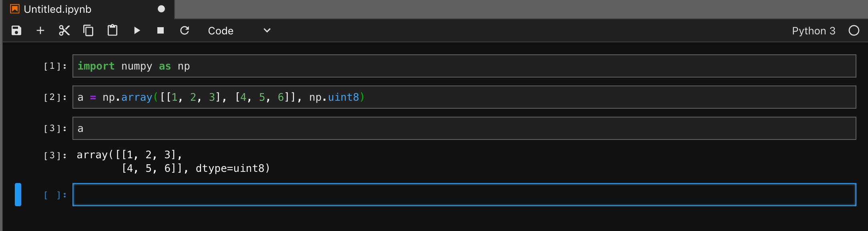The width and height of the screenshot is (868, 231).
Task: Switch kernel via Python 3 label
Action: click(814, 31)
